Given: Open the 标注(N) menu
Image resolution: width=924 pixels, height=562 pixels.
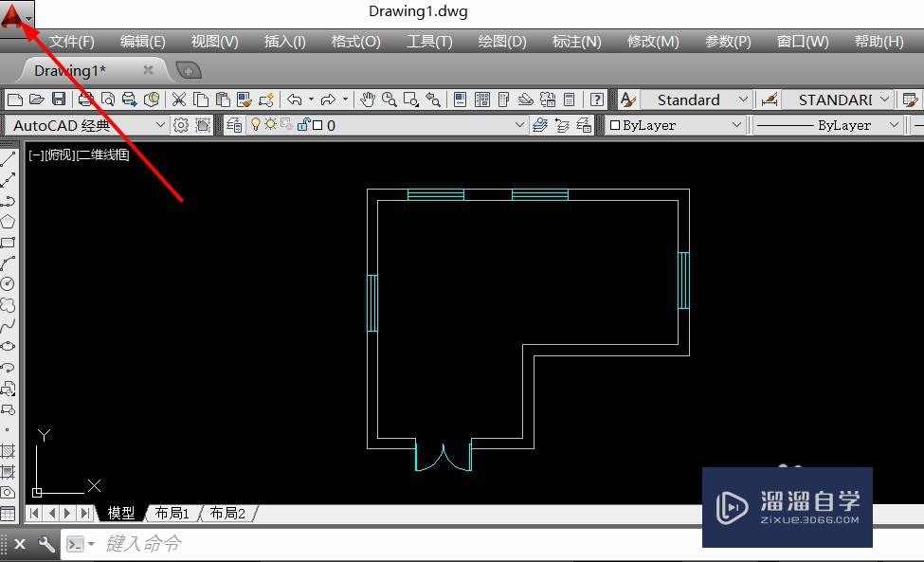Looking at the screenshot, I should tap(576, 42).
